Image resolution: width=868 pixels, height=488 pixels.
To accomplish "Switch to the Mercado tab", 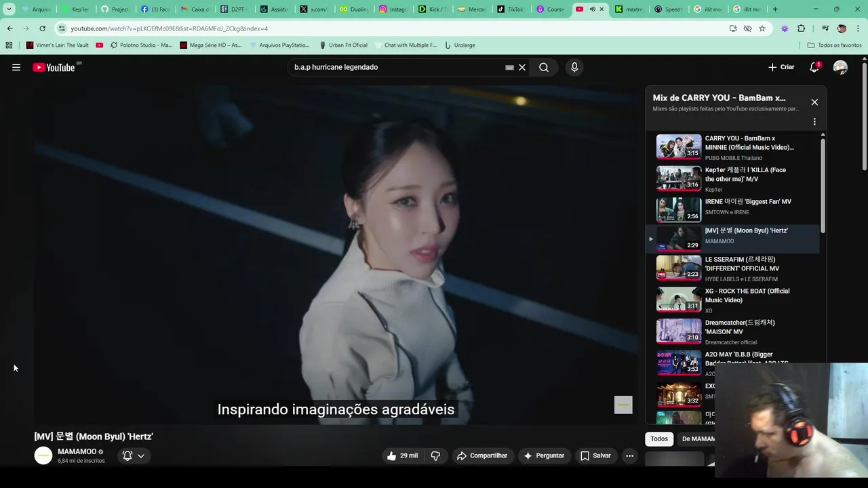I will [x=471, y=9].
